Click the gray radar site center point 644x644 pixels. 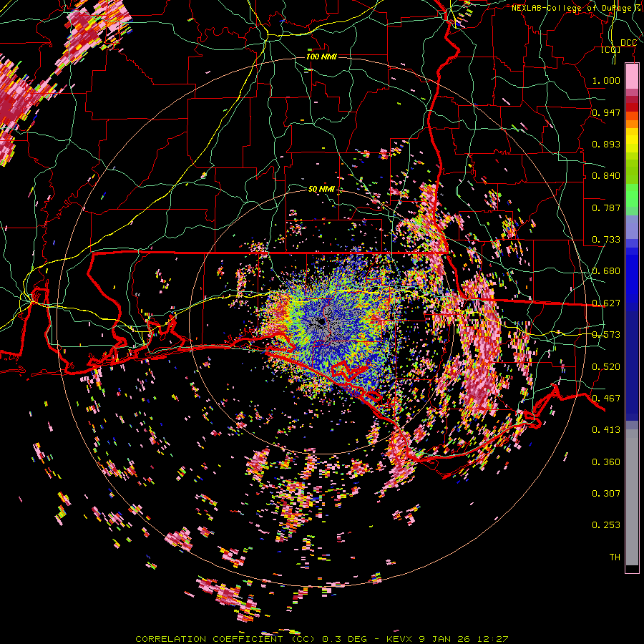[x=322, y=322]
